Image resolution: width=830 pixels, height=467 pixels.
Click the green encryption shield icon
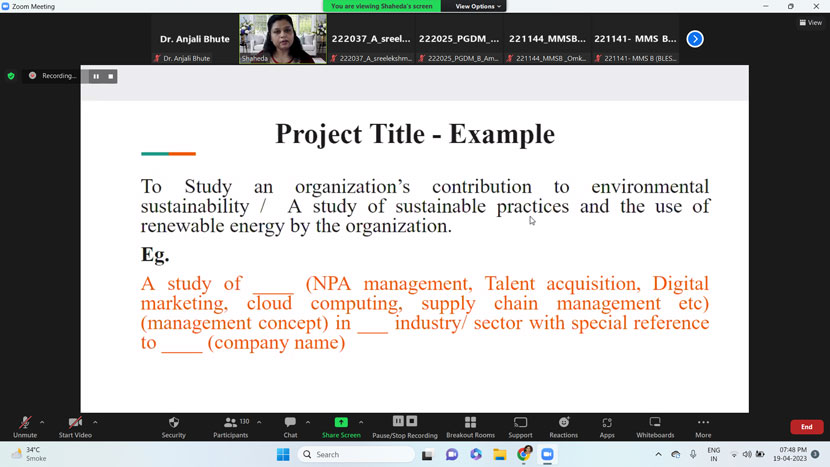(x=11, y=76)
